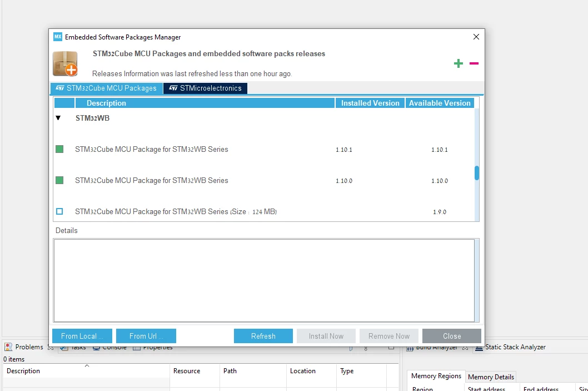Click the Location column header in Problems view

pos(312,371)
